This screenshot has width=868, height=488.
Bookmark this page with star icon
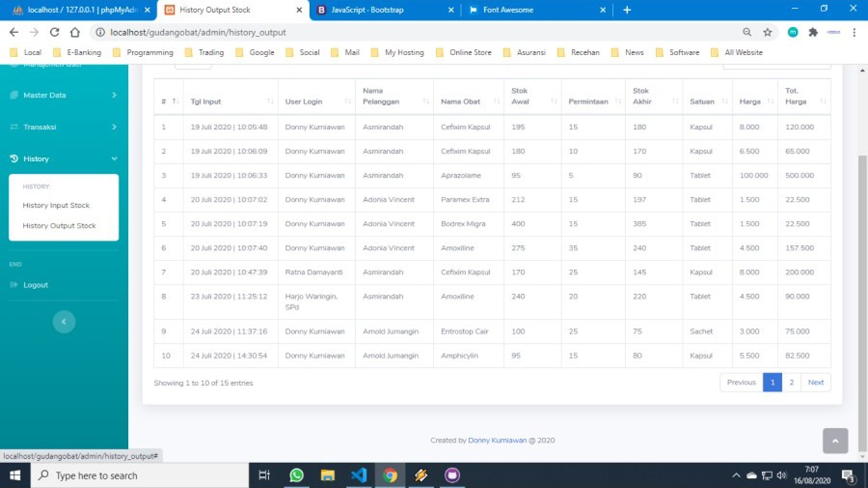[x=767, y=32]
